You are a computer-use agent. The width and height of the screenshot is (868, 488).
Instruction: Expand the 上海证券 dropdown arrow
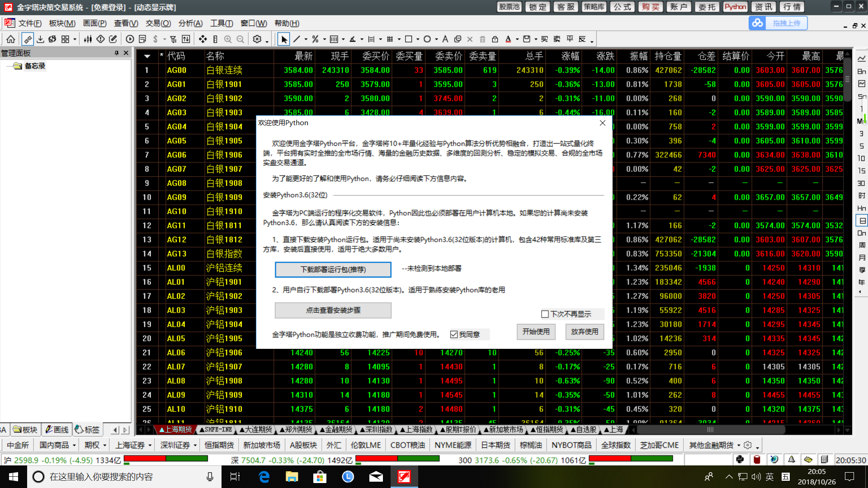150,446
